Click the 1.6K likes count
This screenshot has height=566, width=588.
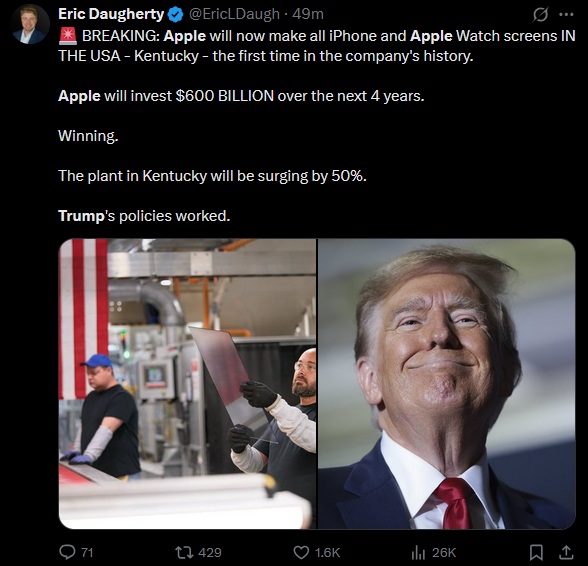click(x=327, y=552)
